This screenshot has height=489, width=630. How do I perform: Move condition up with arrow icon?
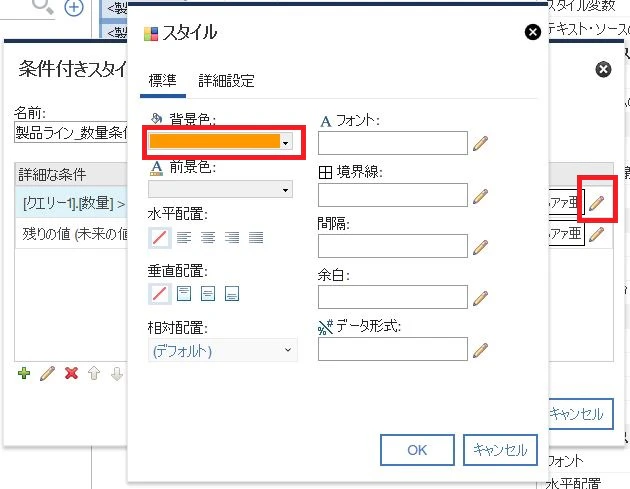pos(94,373)
